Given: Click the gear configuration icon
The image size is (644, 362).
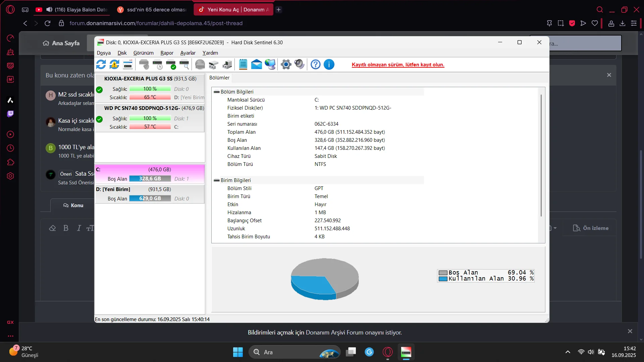Looking at the screenshot, I should 286,64.
